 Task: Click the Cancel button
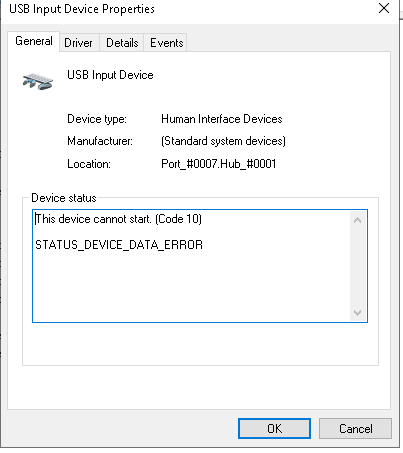tap(355, 428)
